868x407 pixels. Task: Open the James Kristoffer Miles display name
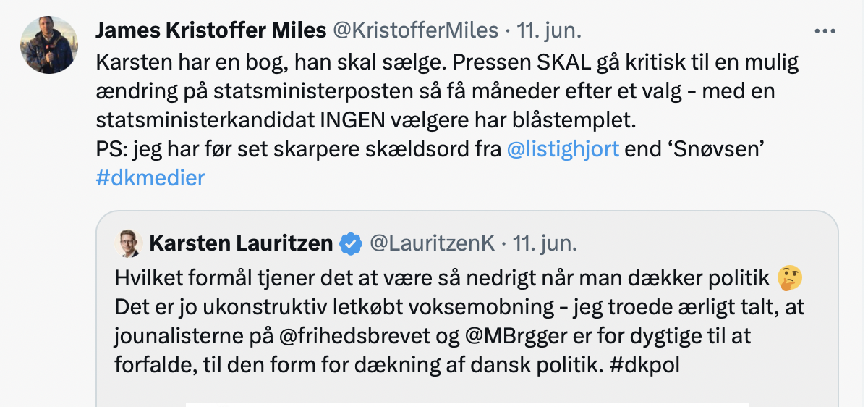pos(210,30)
